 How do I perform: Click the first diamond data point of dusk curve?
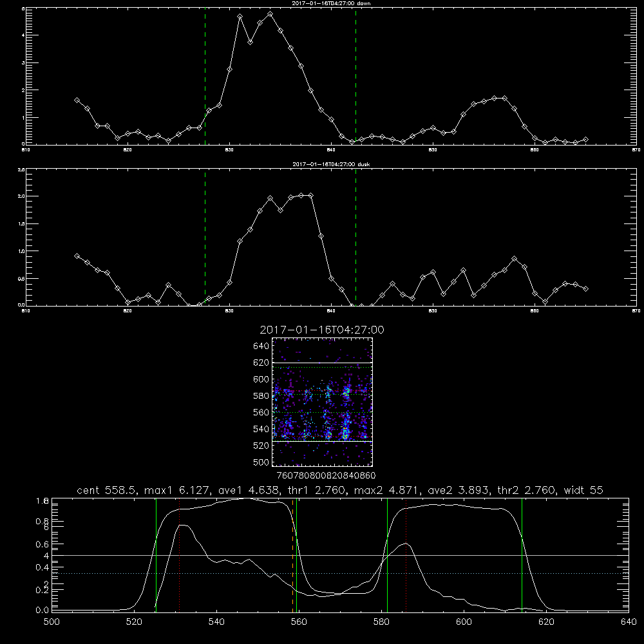coord(77,256)
